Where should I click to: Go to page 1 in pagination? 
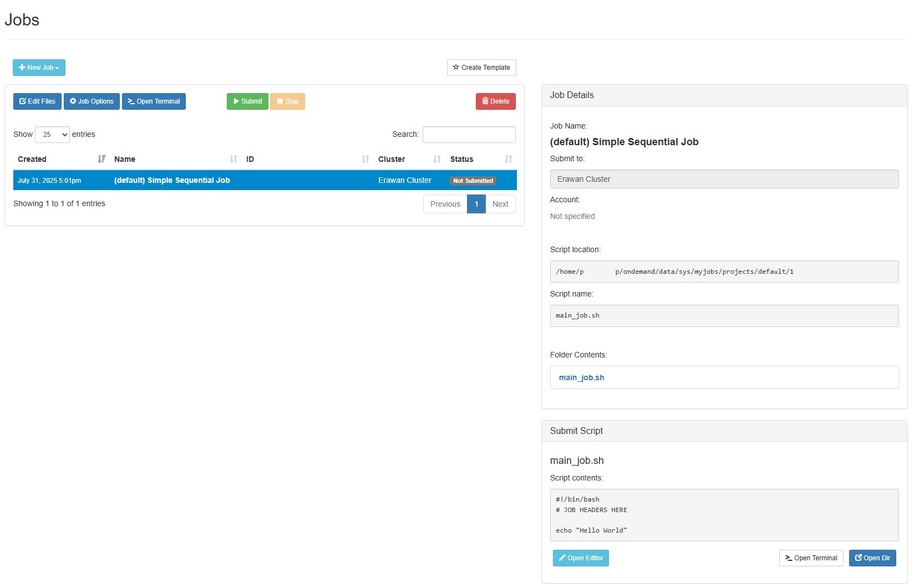click(476, 204)
